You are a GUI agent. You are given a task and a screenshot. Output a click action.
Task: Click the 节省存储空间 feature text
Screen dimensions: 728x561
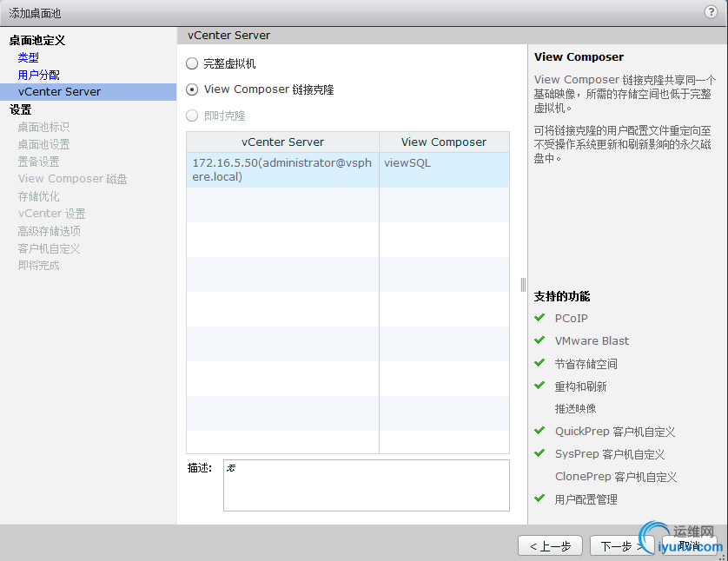pyautogui.click(x=586, y=364)
